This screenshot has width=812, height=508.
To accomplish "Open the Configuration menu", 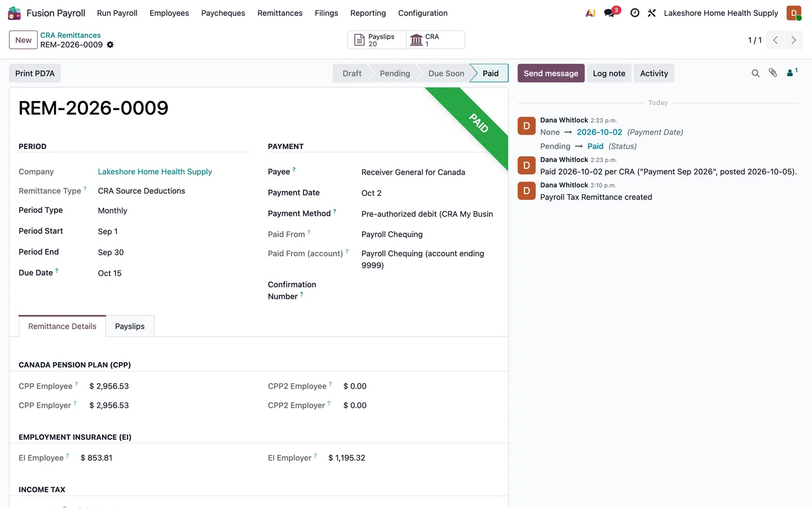I will point(423,13).
